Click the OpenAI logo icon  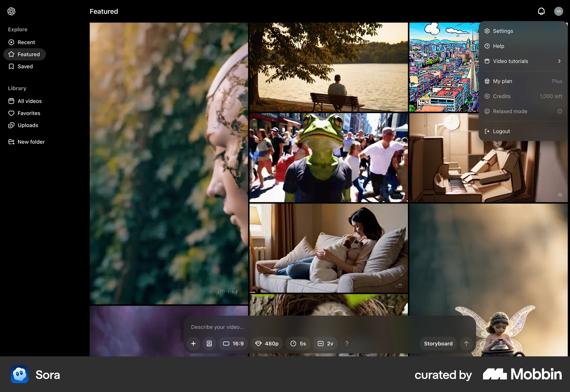click(x=11, y=11)
